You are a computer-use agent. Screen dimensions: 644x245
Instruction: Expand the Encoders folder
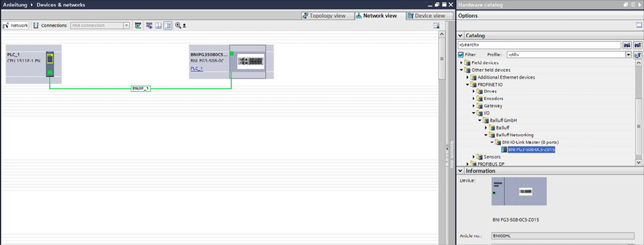tap(474, 99)
